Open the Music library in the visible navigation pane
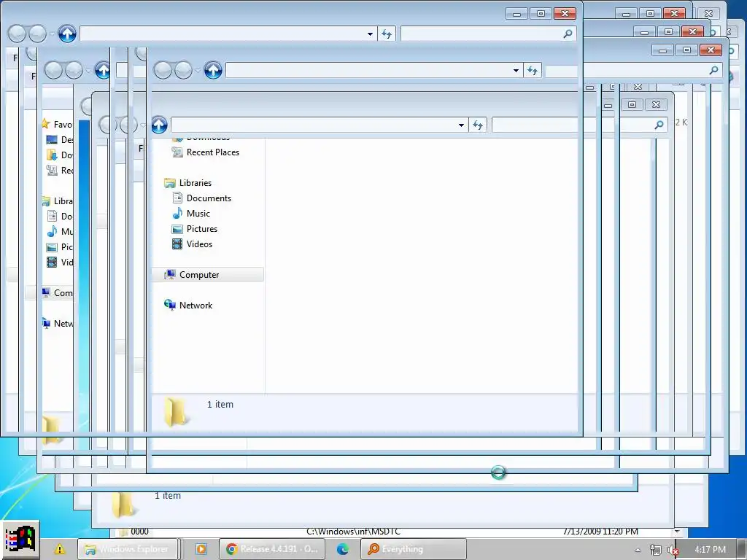The height and width of the screenshot is (560, 747). click(x=191, y=214)
